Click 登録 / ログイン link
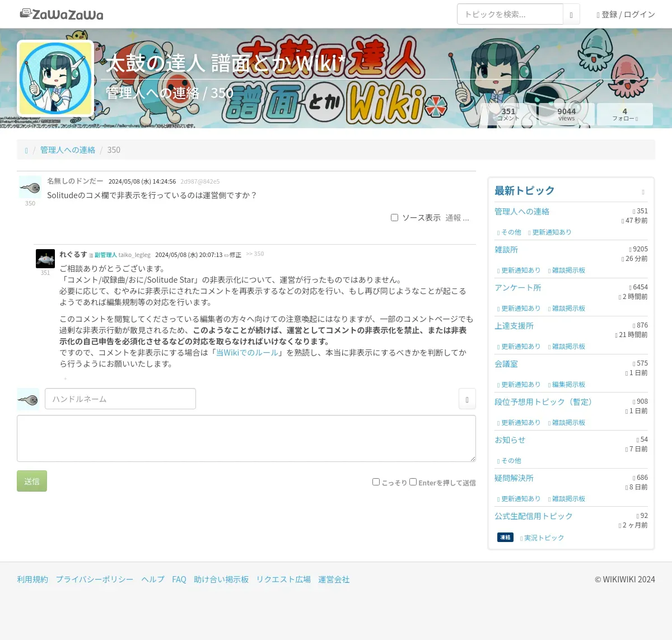The image size is (672, 640). 626,15
